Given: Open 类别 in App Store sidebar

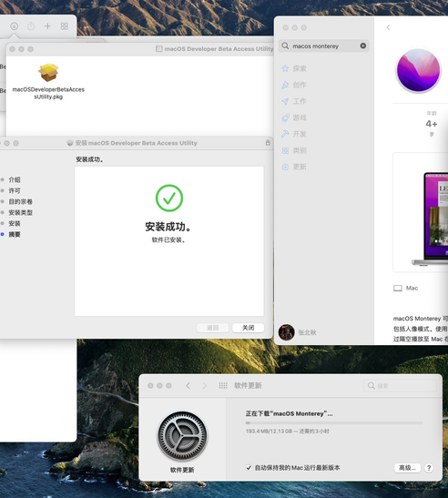Looking at the screenshot, I should point(294,150).
